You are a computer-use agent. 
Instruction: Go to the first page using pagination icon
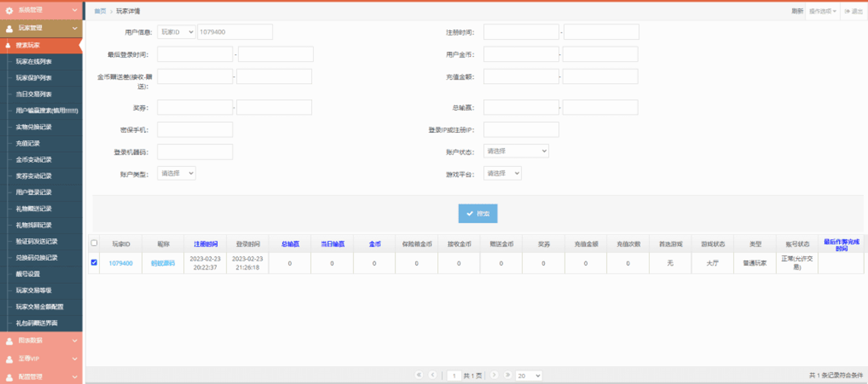click(419, 375)
